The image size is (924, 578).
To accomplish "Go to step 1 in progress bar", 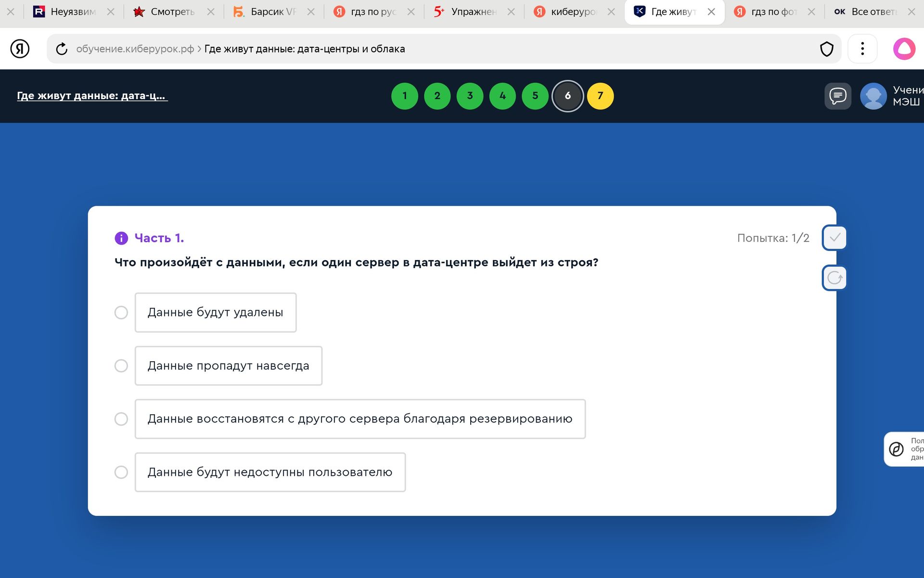I will pos(405,96).
